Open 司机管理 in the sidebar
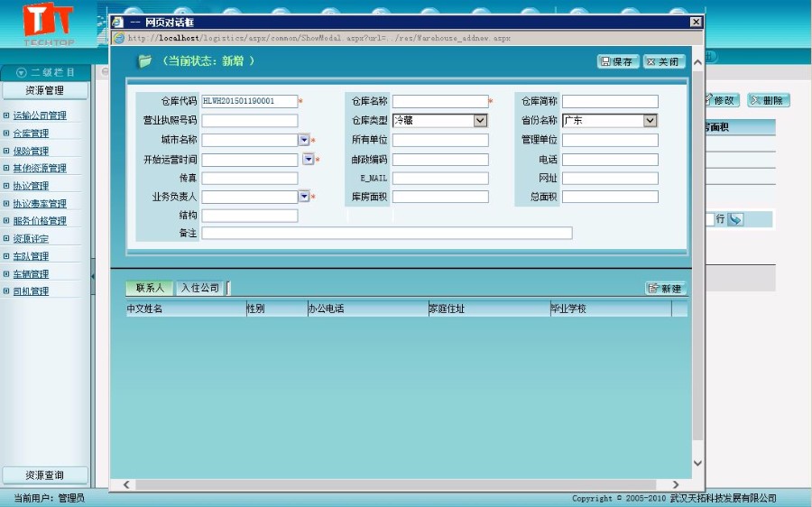 point(31,291)
